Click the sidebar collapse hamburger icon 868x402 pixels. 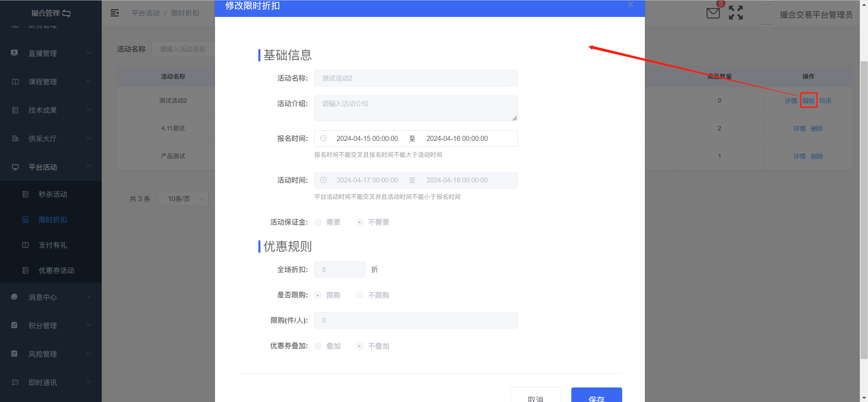pos(115,13)
